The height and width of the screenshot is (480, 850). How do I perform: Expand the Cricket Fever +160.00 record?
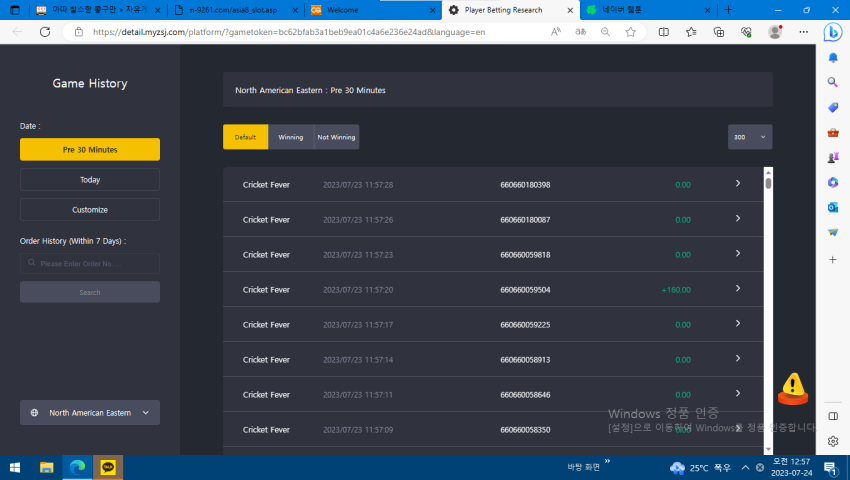(x=738, y=289)
